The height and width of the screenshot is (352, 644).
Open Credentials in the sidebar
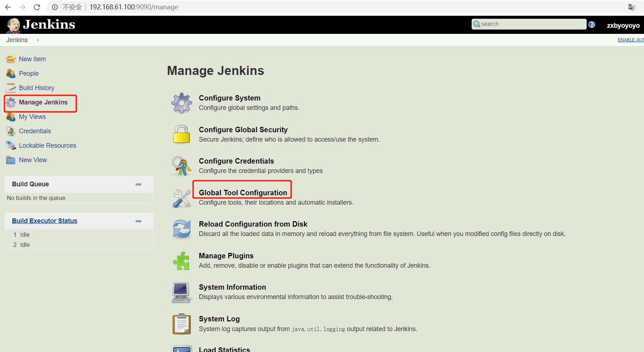(x=35, y=131)
